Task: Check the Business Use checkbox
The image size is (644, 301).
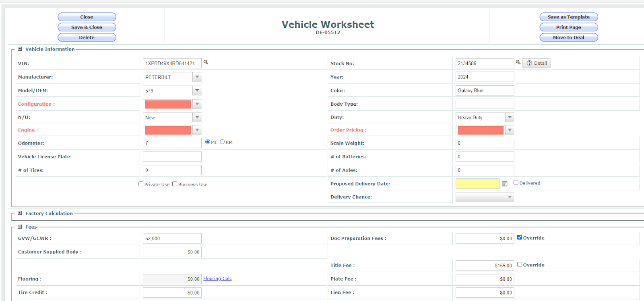Action: (x=175, y=184)
